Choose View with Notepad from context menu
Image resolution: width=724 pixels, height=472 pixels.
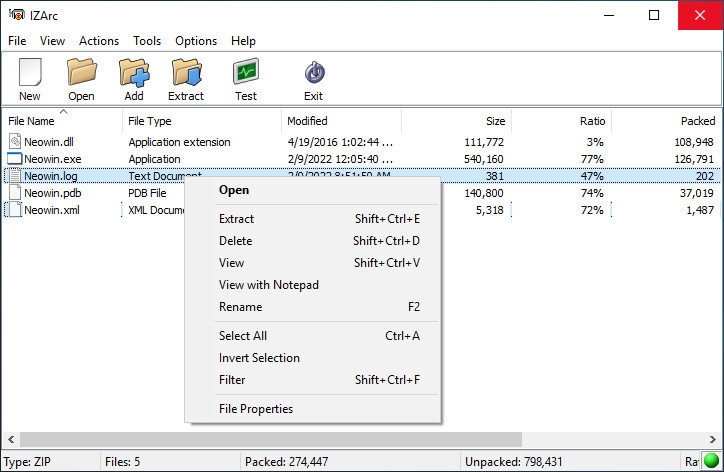[x=269, y=284]
